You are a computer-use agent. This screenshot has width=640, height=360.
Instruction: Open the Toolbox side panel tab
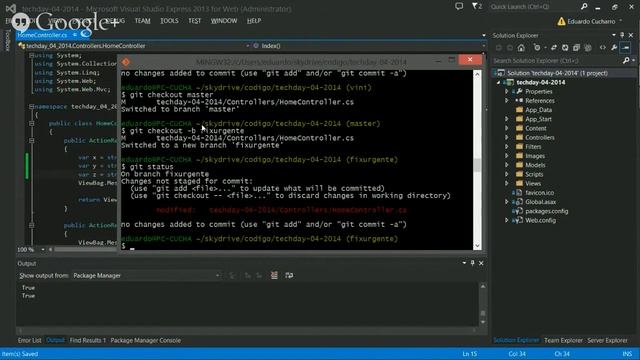click(x=7, y=41)
